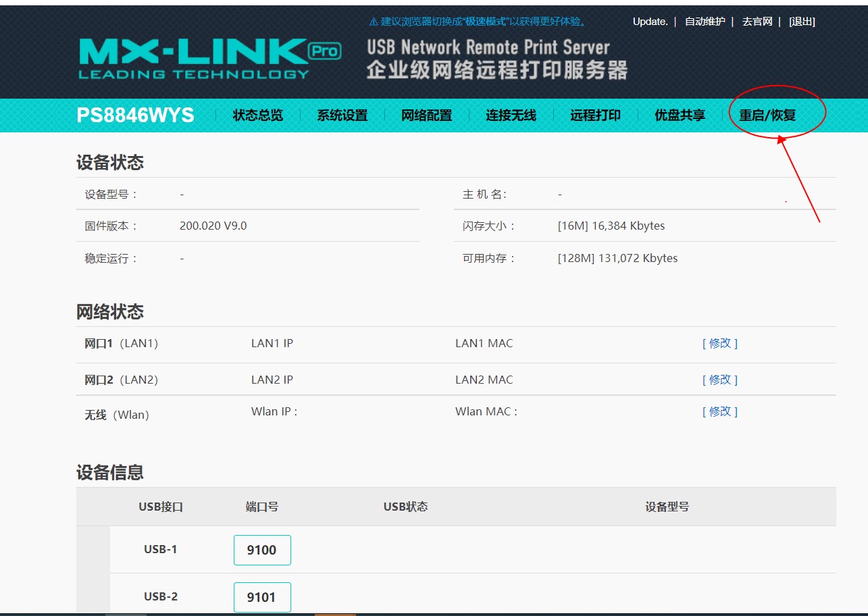
Task: Open the 远程打印 section
Action: pyautogui.click(x=594, y=115)
